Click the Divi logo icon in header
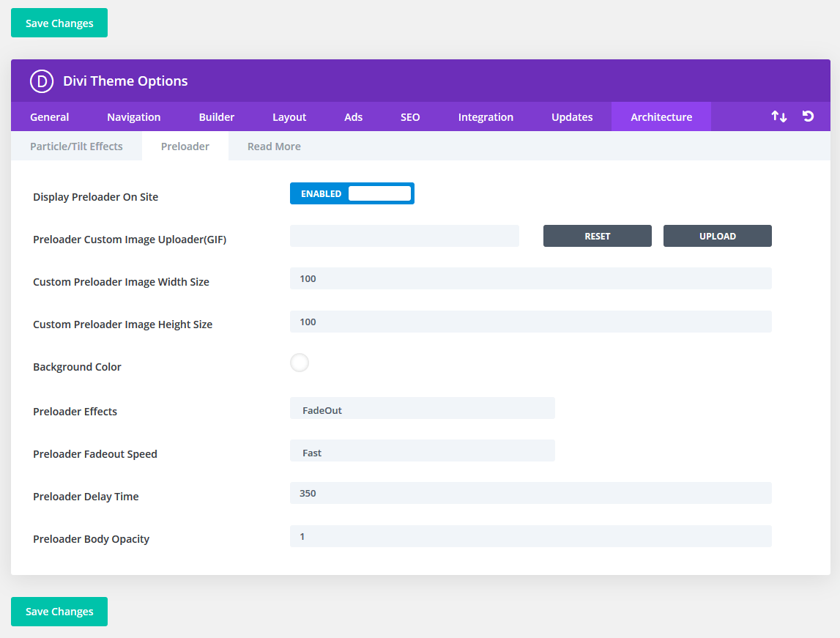 (42, 81)
